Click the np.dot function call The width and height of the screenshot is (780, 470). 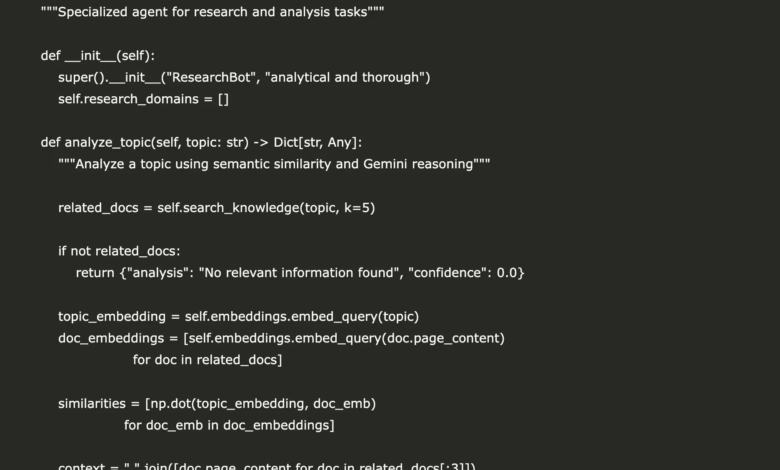pos(172,404)
